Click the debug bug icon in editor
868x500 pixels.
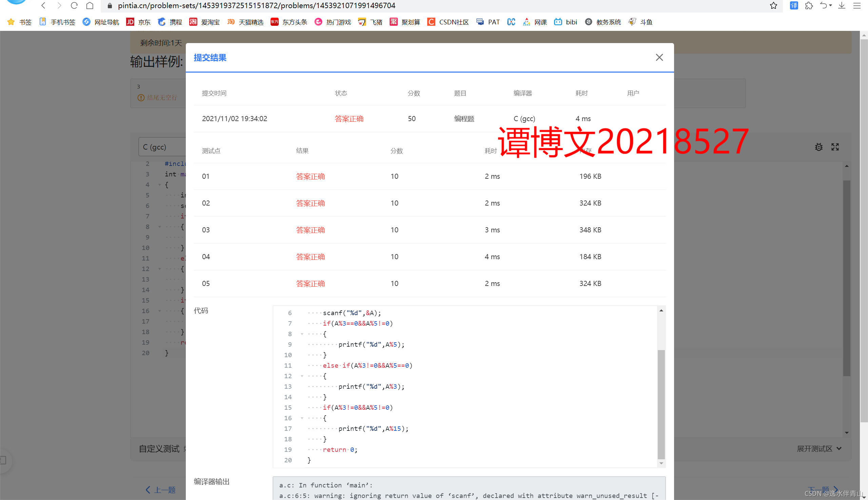tap(818, 147)
